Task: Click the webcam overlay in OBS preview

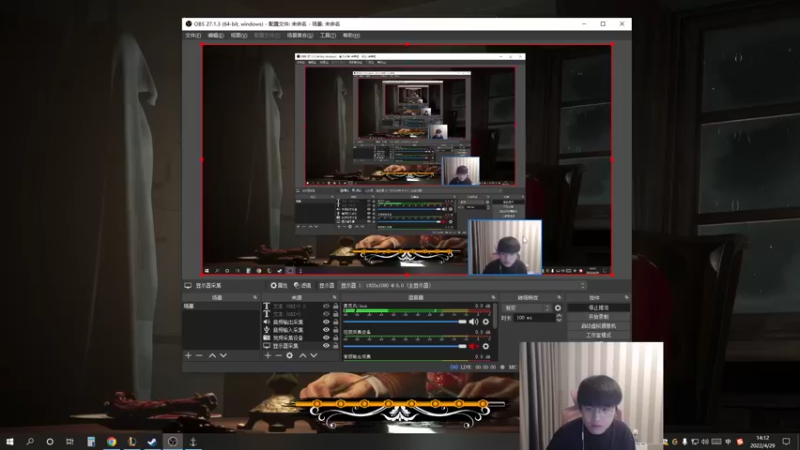Action: tap(505, 247)
